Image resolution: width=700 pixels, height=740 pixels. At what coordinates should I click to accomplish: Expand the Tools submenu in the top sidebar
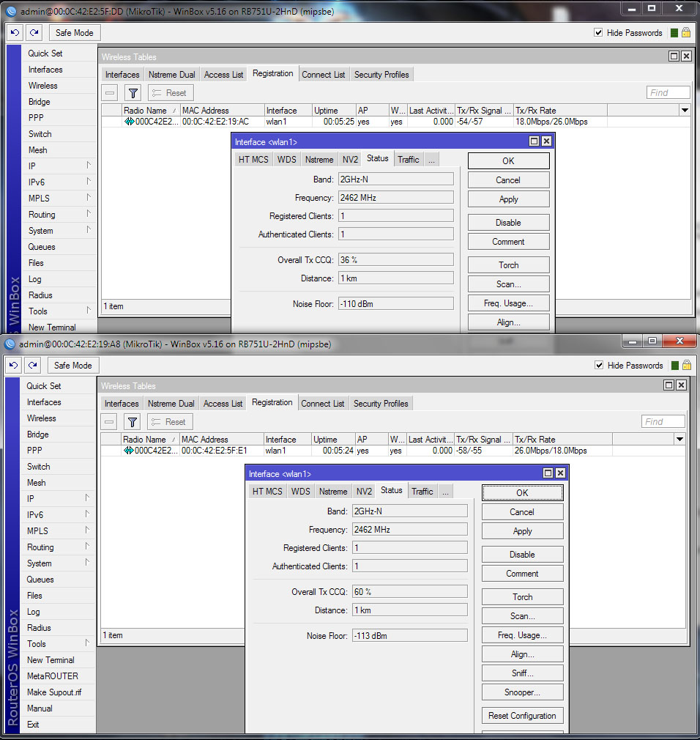(89, 311)
